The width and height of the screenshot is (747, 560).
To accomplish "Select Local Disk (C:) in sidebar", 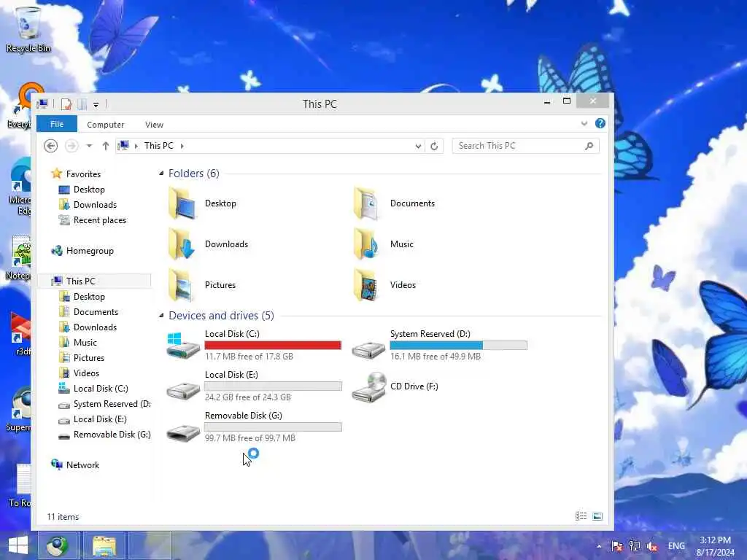I will coord(101,389).
